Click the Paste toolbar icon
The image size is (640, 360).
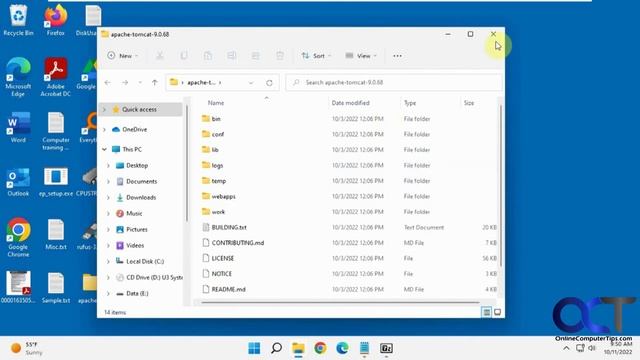(x=208, y=56)
